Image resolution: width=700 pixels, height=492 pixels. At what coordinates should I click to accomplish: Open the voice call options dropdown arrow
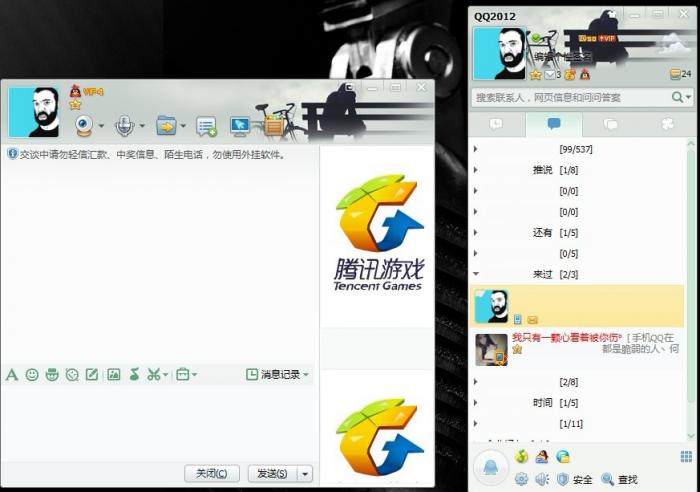pyautogui.click(x=142, y=126)
